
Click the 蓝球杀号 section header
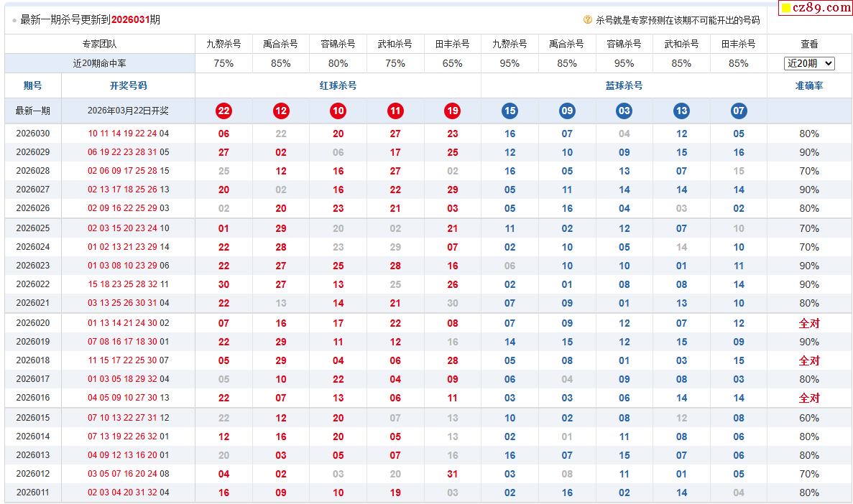(624, 85)
